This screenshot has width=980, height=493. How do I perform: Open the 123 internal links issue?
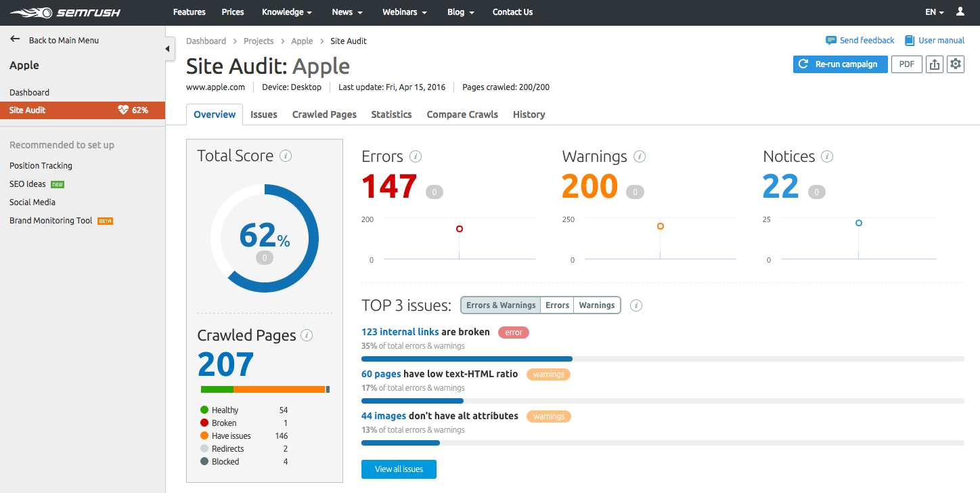(x=400, y=332)
